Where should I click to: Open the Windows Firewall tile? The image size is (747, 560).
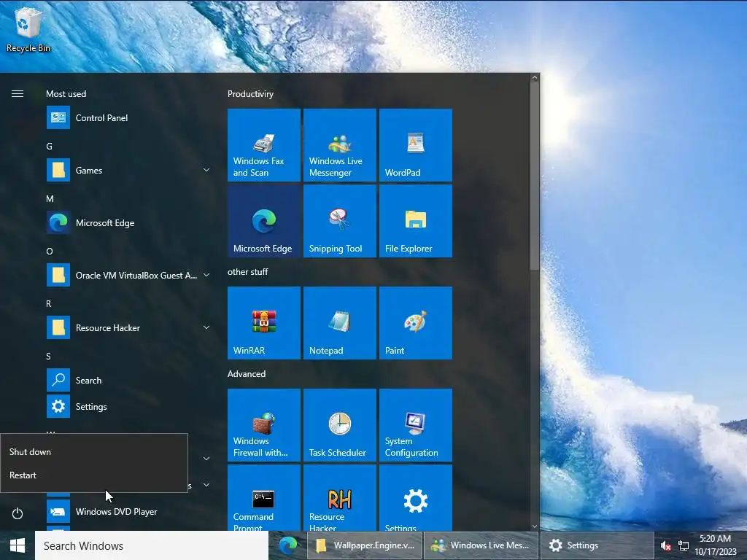pyautogui.click(x=264, y=425)
